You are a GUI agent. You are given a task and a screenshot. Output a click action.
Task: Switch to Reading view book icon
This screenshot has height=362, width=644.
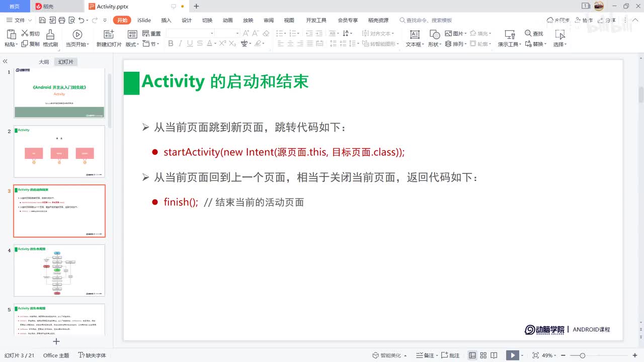pyautogui.click(x=494, y=355)
